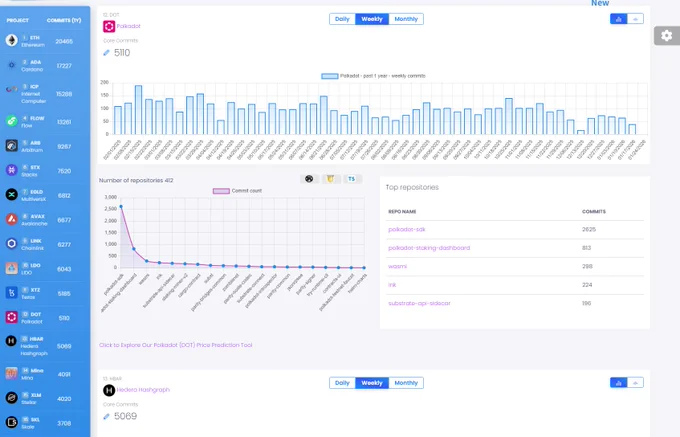Click the Chainlink logo in sidebar

pyautogui.click(x=12, y=244)
